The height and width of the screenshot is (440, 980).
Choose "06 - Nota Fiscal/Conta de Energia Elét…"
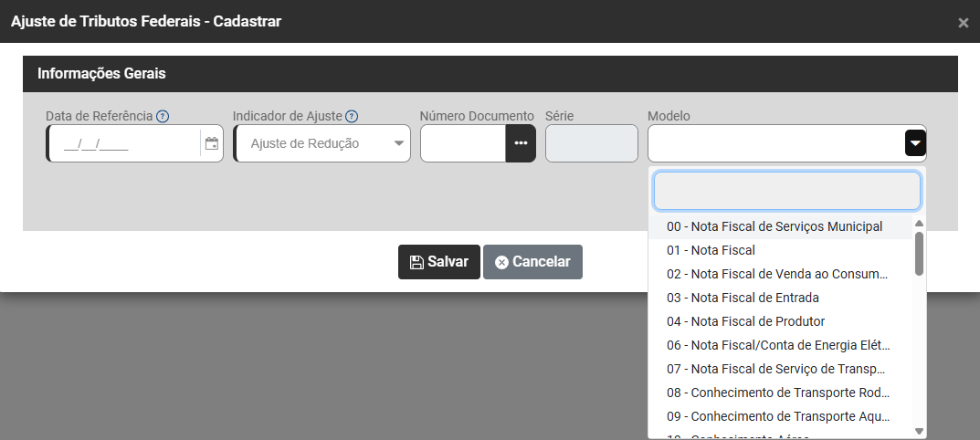777,345
